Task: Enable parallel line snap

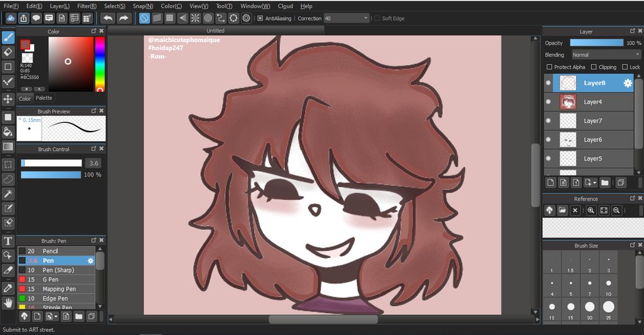Action: 157,18
